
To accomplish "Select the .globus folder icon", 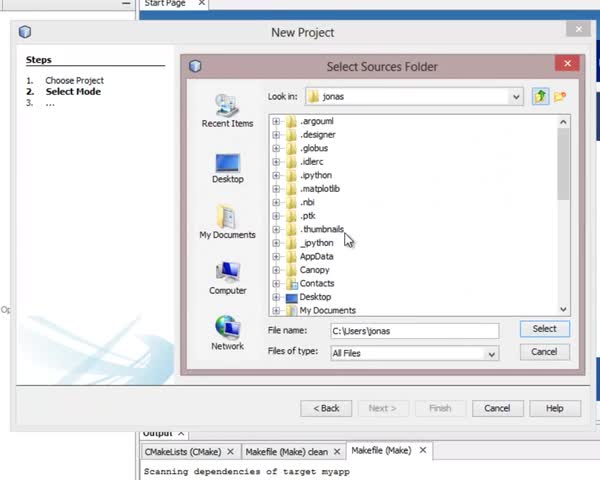I will 291,148.
